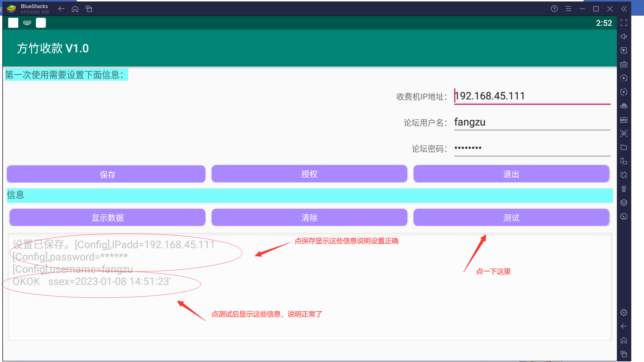644x362 pixels.
Task: Click the volume icon in sidebar
Action: (624, 37)
